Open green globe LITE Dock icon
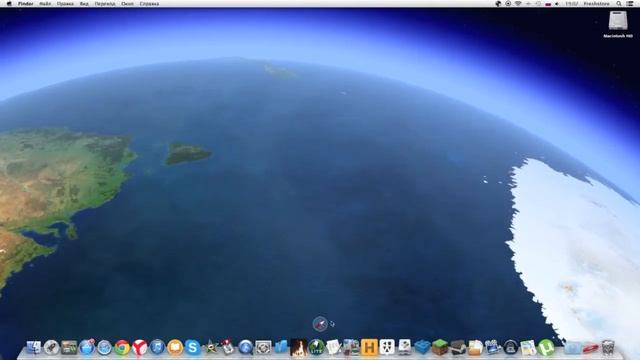 coord(316,347)
